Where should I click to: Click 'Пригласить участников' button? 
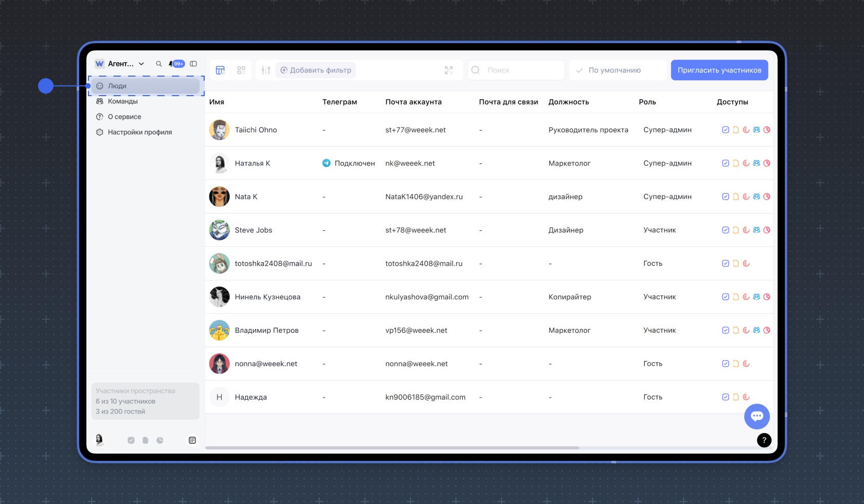[719, 70]
